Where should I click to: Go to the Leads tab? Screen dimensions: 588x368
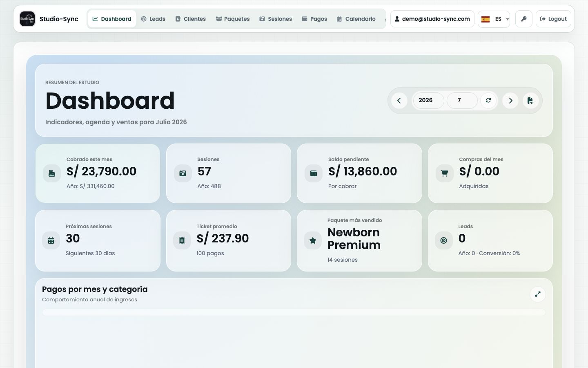(x=153, y=19)
